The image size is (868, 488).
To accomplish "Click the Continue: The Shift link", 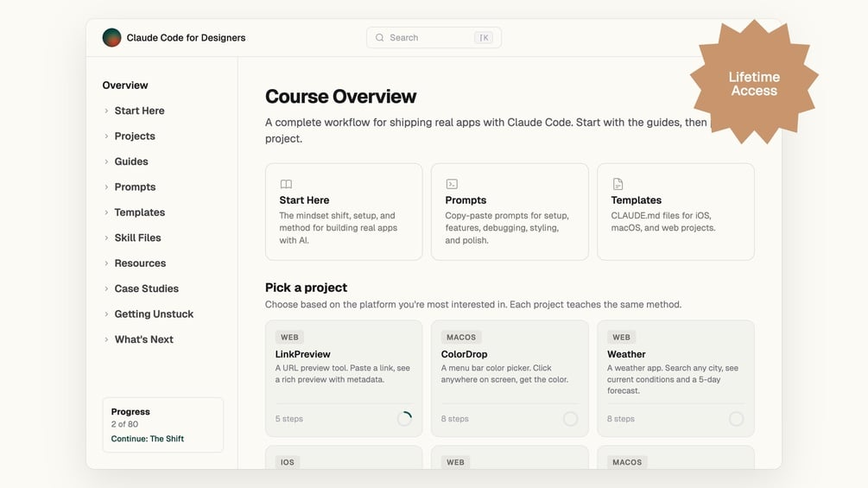I will [x=147, y=439].
